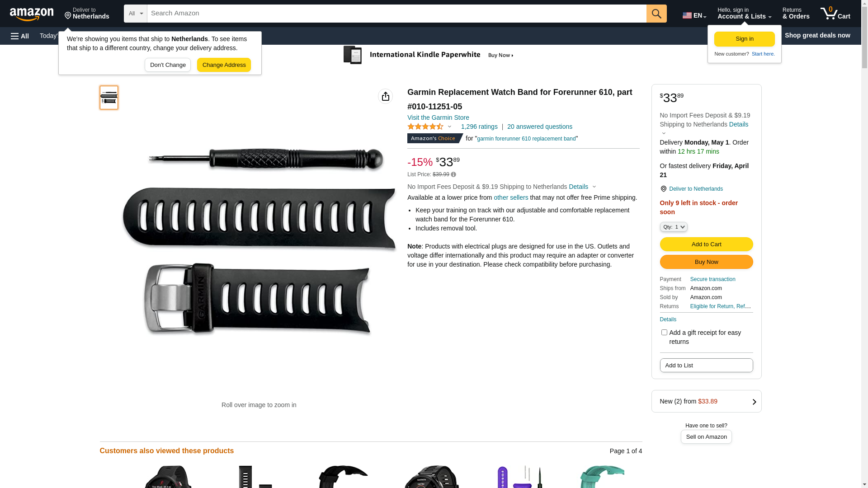Click the Search Amazon input field
This screenshot has height=488, width=868.
[396, 14]
